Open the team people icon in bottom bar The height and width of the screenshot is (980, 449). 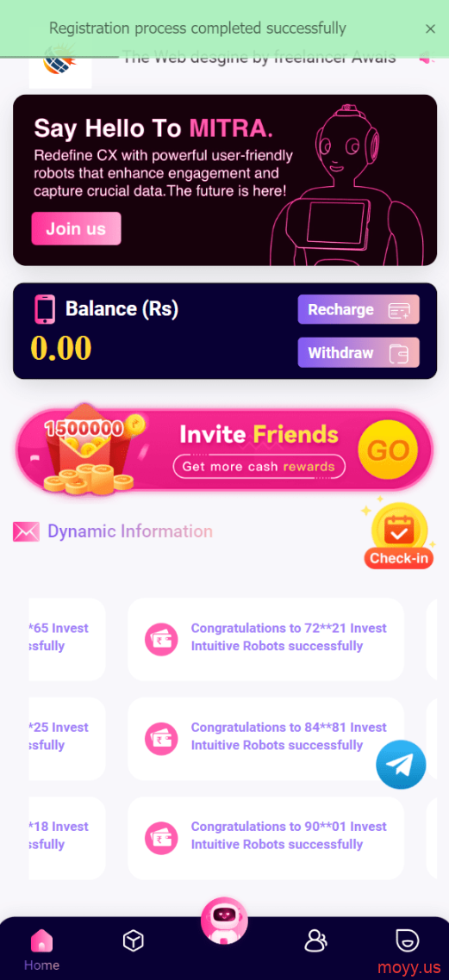coord(315,940)
